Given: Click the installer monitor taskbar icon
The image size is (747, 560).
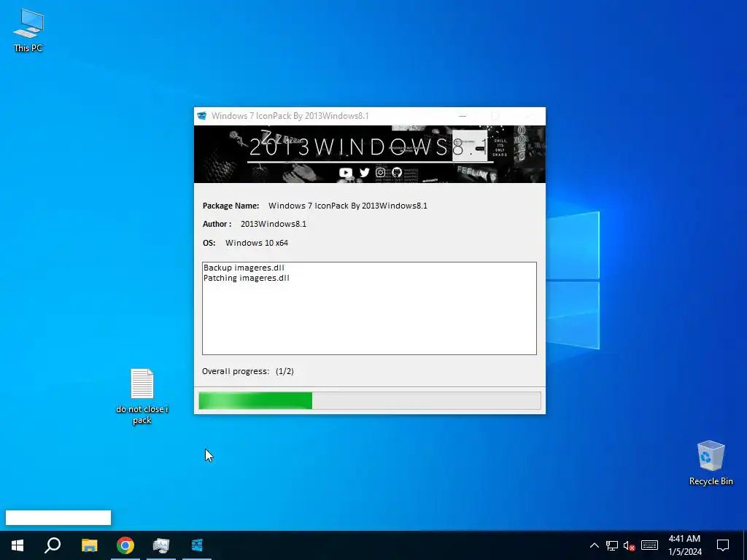Looking at the screenshot, I should (x=161, y=545).
